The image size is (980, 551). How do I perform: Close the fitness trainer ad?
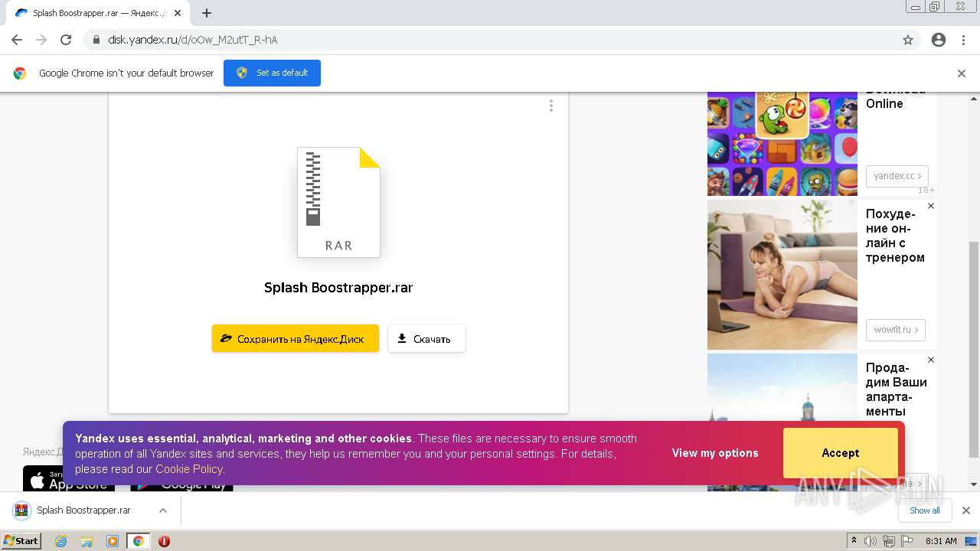pos(931,206)
